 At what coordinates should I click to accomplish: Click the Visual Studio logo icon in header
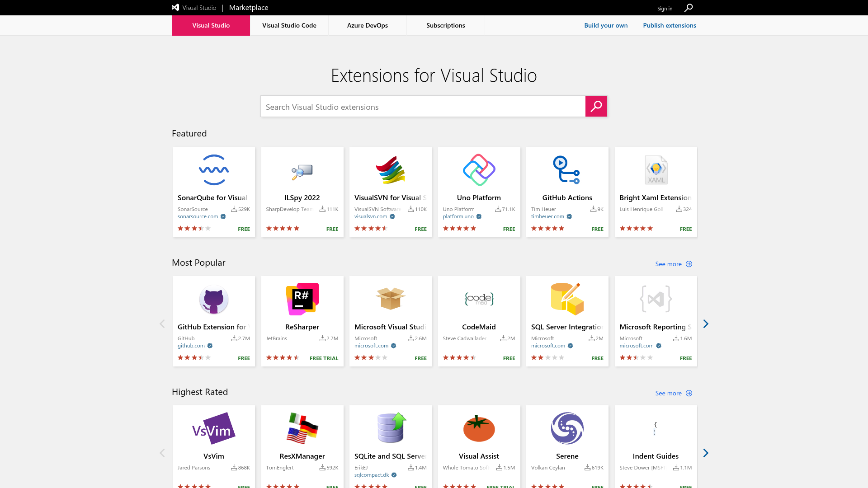(175, 7)
